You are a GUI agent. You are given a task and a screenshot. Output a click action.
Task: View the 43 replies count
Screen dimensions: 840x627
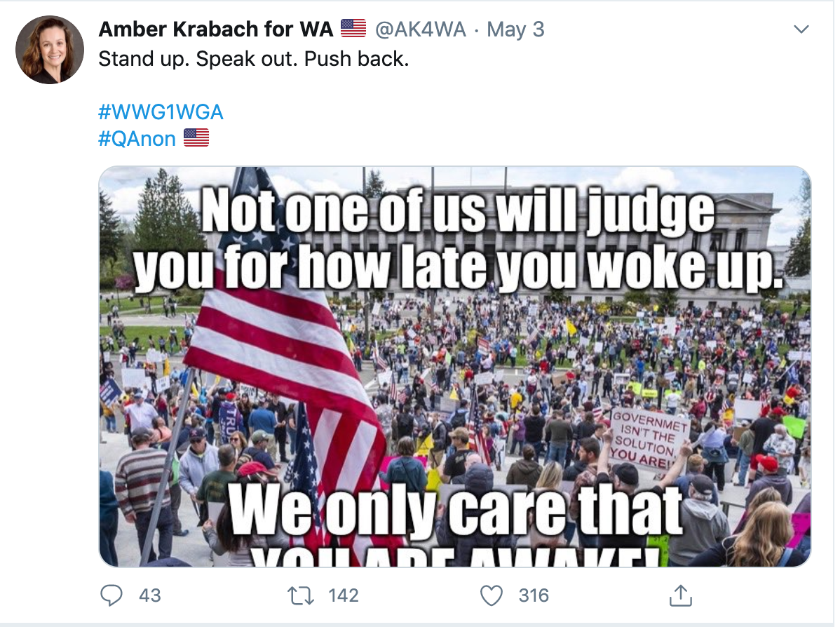tap(150, 595)
